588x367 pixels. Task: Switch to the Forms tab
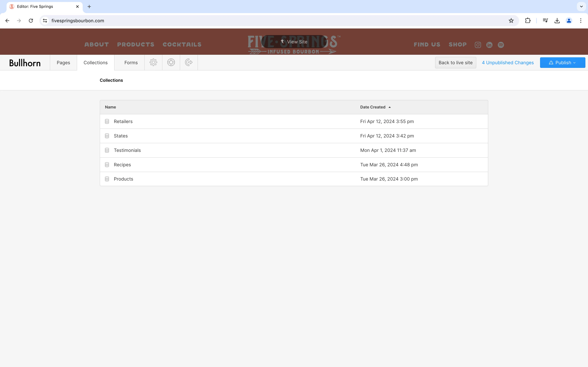coord(130,62)
